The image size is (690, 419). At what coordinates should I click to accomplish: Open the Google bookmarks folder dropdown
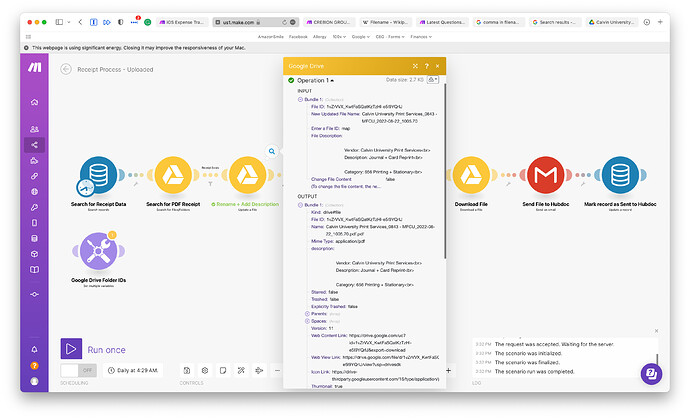pyautogui.click(x=361, y=37)
